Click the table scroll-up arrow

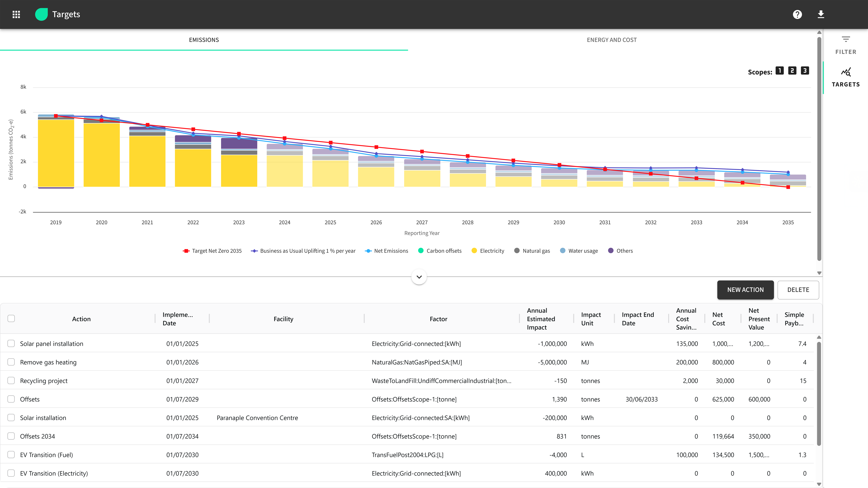click(x=819, y=337)
